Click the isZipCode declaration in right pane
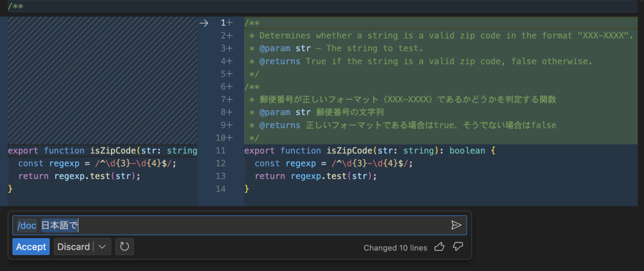 pos(370,151)
